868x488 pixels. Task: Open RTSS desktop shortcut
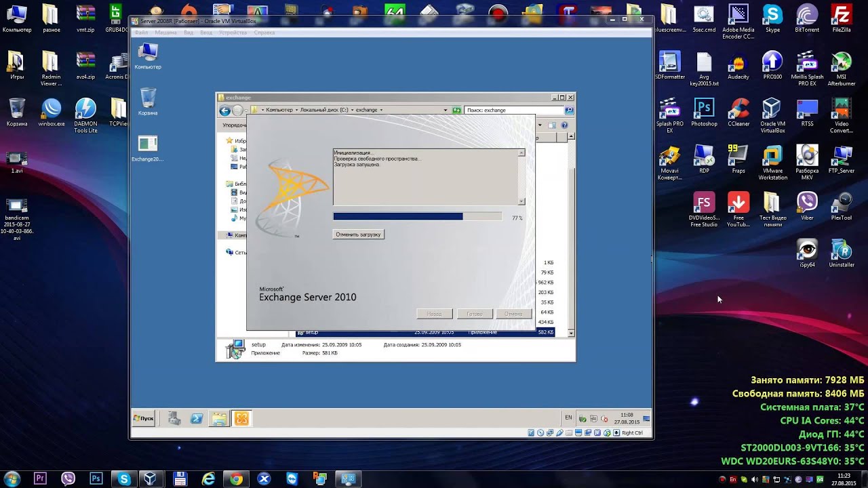[807, 112]
